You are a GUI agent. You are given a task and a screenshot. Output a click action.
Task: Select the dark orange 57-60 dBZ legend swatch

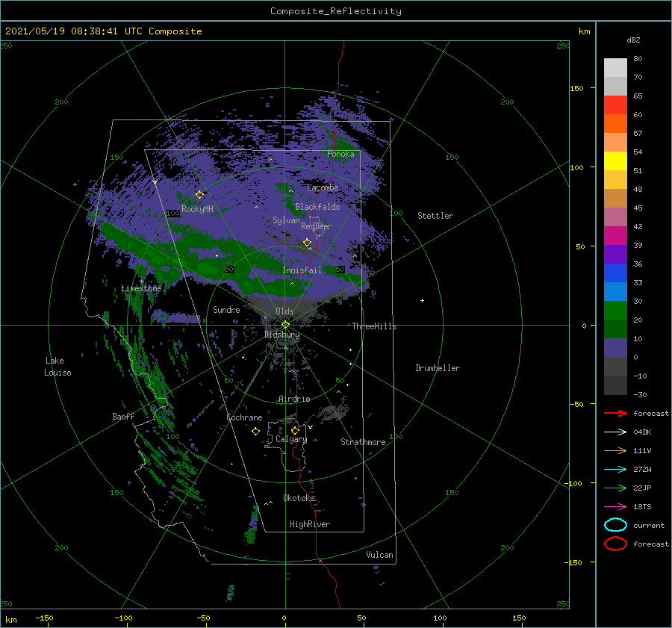(615, 124)
